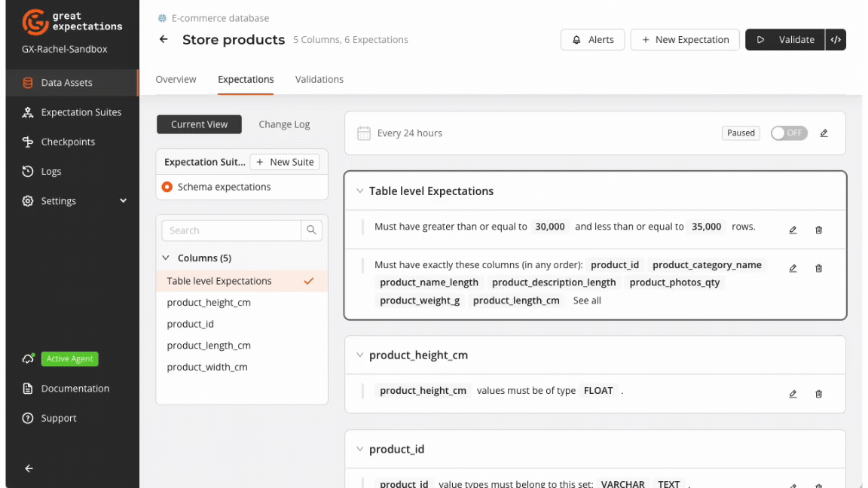Click the Active Agent status indicator
Screen dimensions: 868x488
click(x=69, y=358)
